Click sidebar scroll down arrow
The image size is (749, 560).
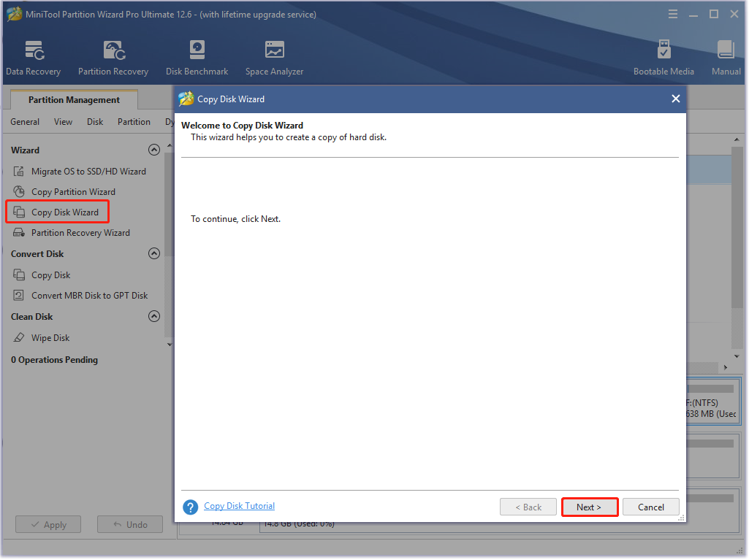pos(170,344)
